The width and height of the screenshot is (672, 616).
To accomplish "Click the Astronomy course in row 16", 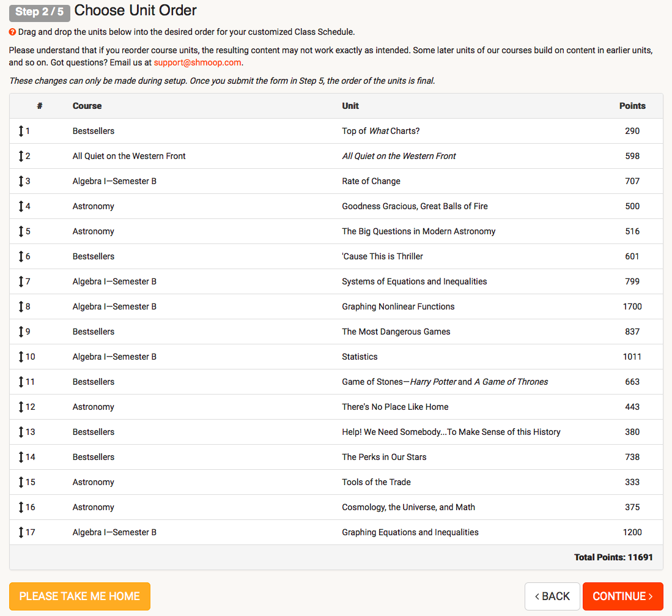I will coord(94,507).
